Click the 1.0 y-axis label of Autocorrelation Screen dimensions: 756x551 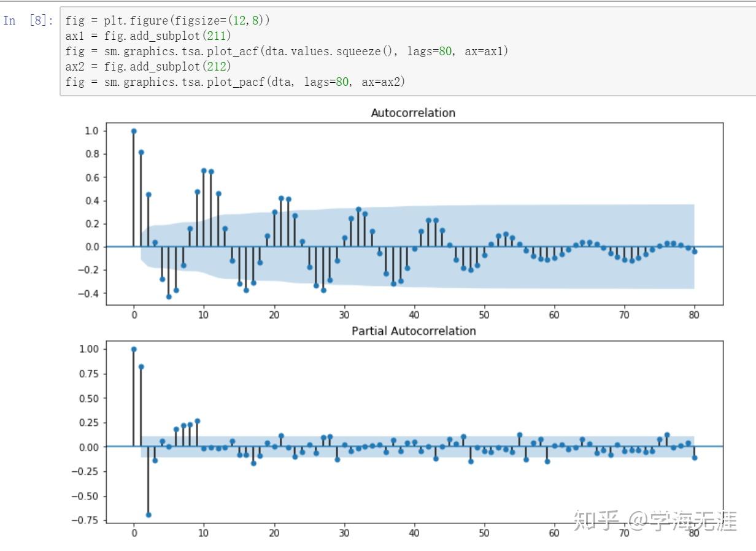point(91,131)
